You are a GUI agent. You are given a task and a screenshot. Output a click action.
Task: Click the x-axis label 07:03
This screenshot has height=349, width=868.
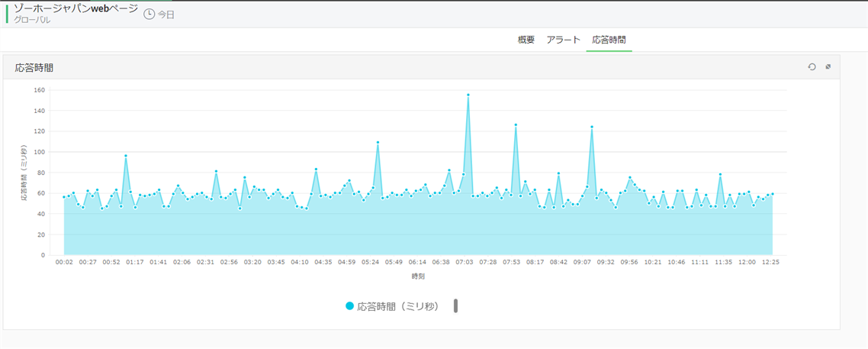[x=465, y=262]
